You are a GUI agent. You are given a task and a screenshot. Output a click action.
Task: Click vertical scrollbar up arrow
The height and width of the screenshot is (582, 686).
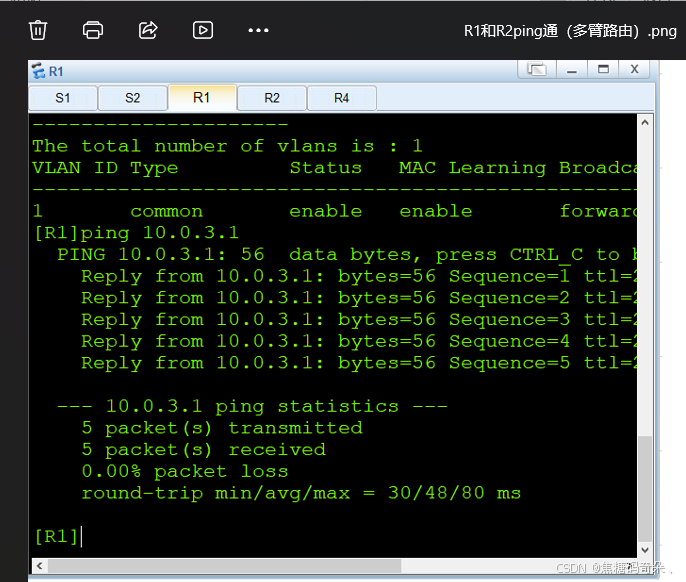645,123
